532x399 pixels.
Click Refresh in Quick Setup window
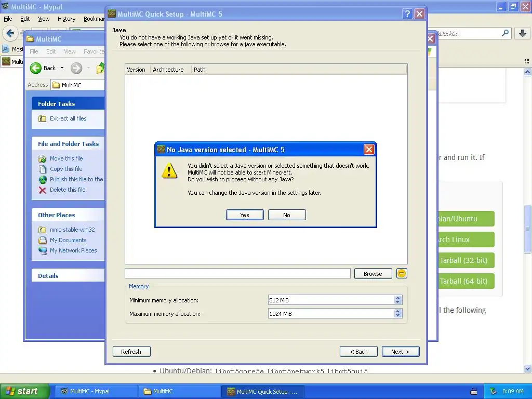coord(131,352)
